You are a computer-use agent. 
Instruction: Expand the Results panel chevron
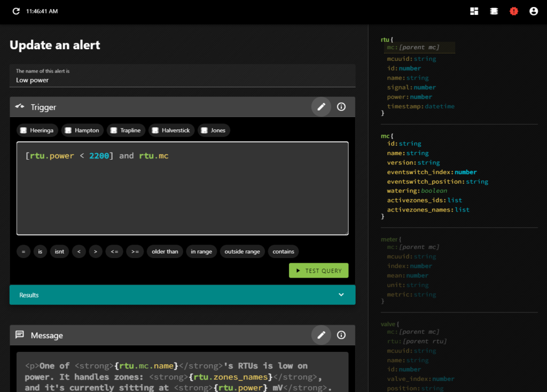coord(341,295)
